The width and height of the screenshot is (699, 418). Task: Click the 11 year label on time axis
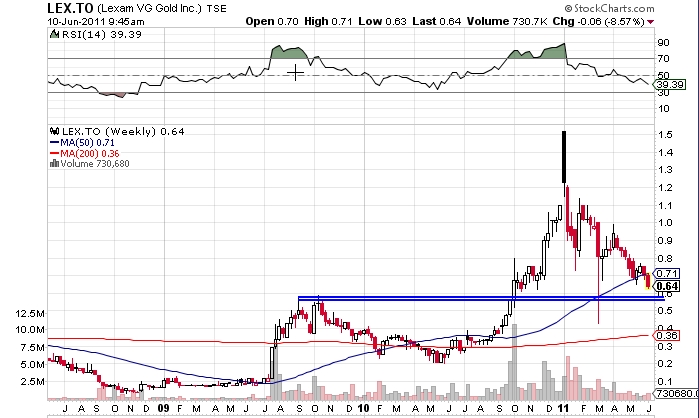pyautogui.click(x=563, y=408)
